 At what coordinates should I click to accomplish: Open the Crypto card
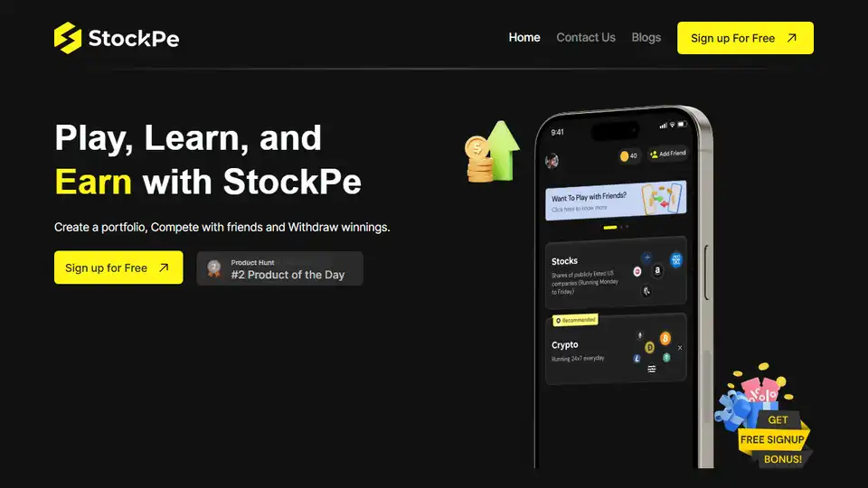tap(616, 349)
